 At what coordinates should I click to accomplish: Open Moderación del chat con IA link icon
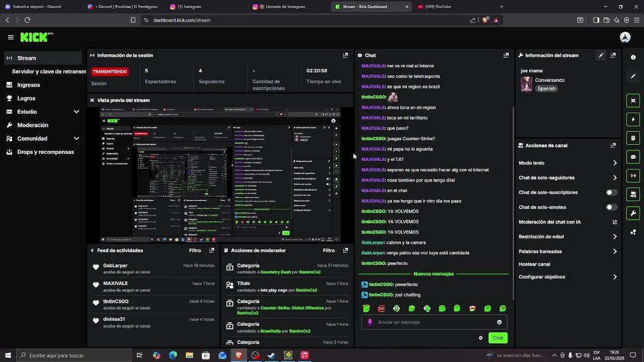click(614, 222)
